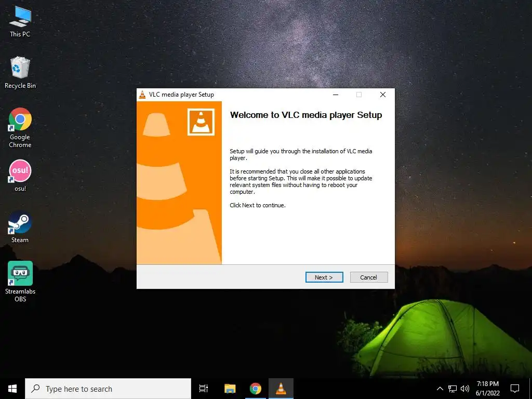The height and width of the screenshot is (399, 532).
Task: Click the VLC cone logo in setup window
Action: click(x=201, y=122)
